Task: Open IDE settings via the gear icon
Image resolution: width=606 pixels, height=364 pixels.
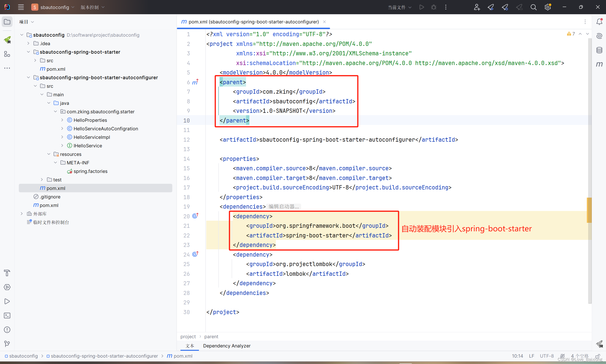Action: 548,7
